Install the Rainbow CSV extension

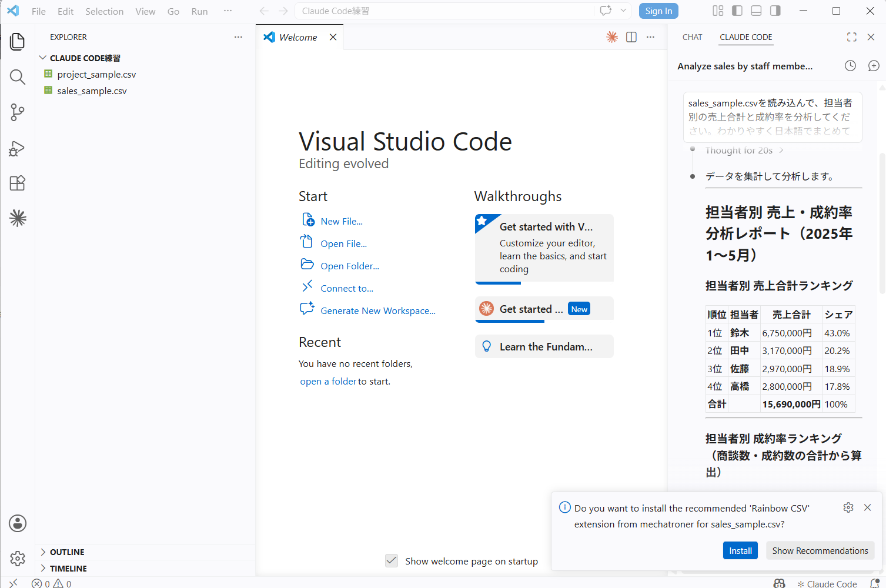(x=740, y=550)
